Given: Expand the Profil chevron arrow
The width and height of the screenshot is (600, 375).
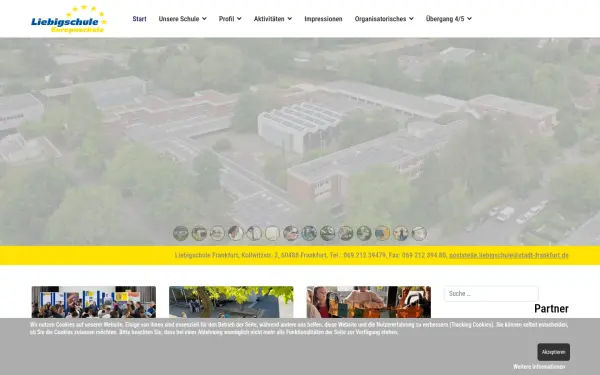Looking at the screenshot, I should [x=239, y=19].
